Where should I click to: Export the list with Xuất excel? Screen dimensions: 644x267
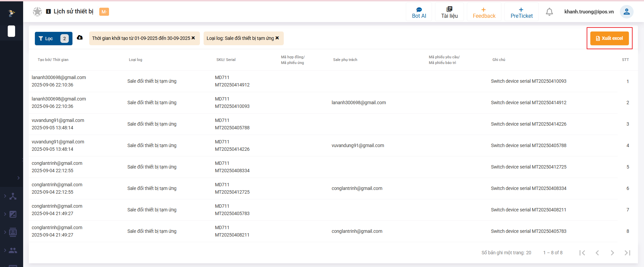coord(609,38)
